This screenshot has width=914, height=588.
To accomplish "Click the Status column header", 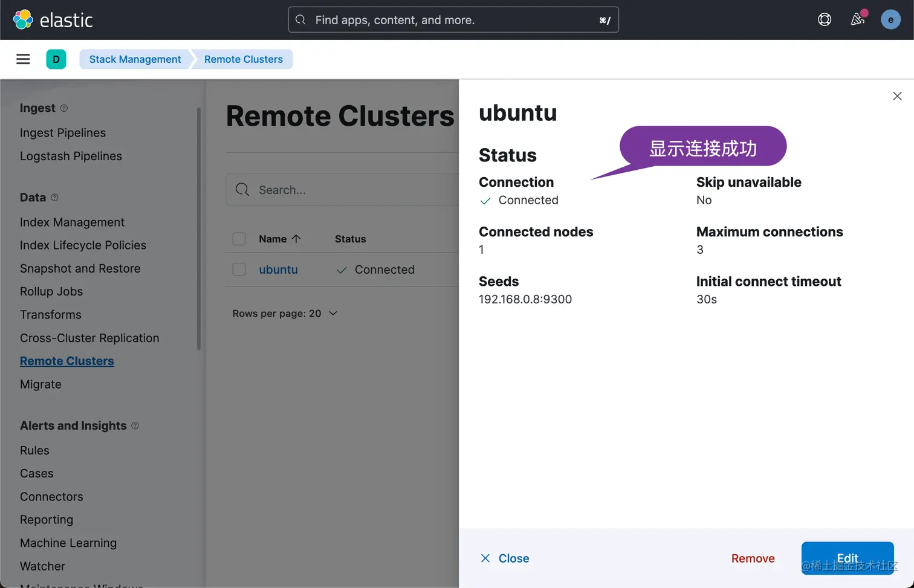I will click(x=350, y=239).
